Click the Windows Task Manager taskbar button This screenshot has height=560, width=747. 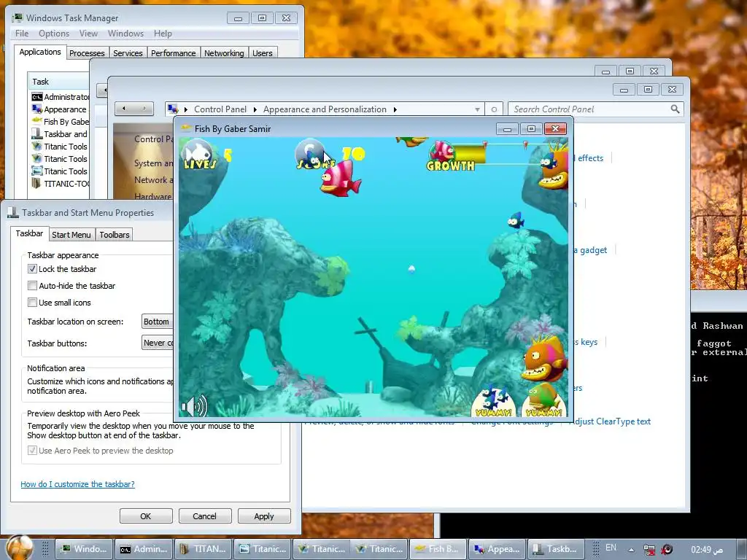85,549
